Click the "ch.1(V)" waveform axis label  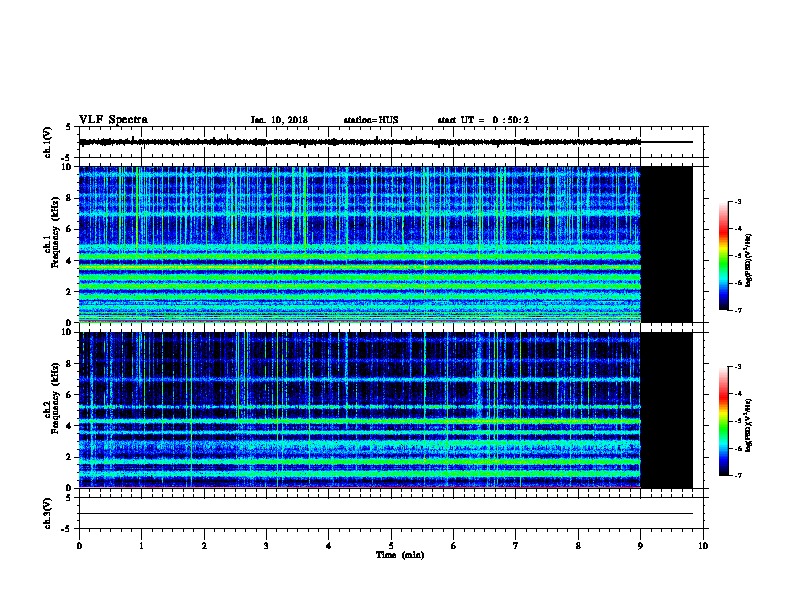[48, 142]
